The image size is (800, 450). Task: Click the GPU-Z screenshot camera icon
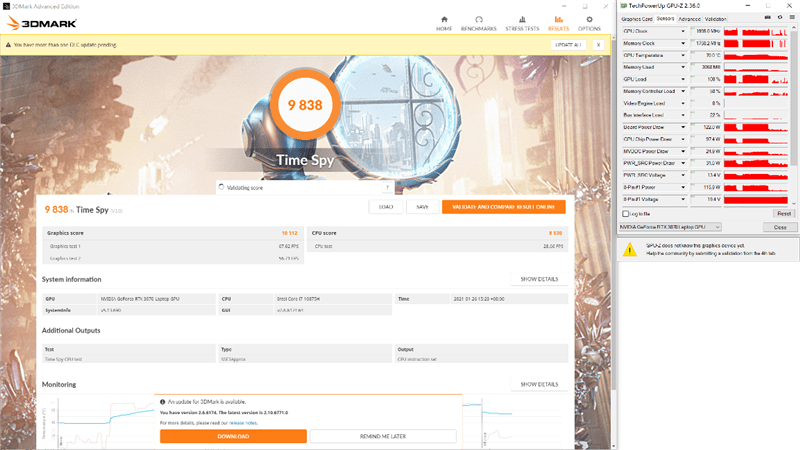[x=767, y=17]
